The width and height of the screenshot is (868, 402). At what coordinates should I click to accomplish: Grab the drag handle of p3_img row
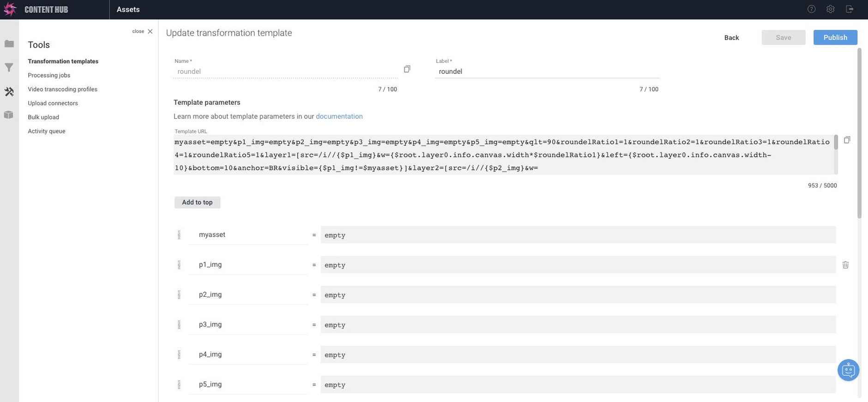(179, 325)
